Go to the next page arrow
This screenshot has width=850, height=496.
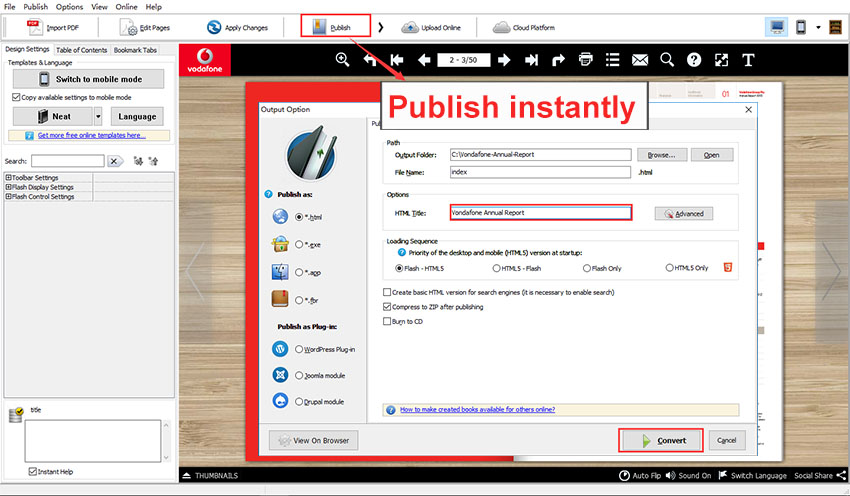504,60
